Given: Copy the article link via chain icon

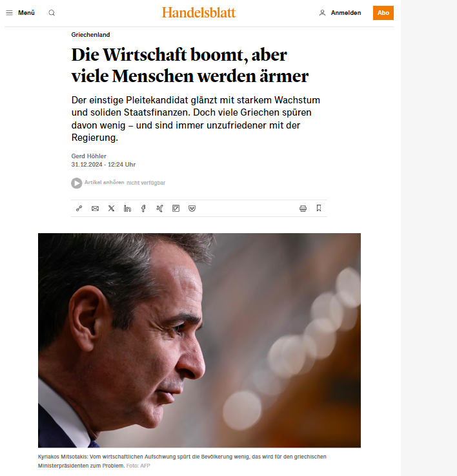Looking at the screenshot, I should 79,208.
